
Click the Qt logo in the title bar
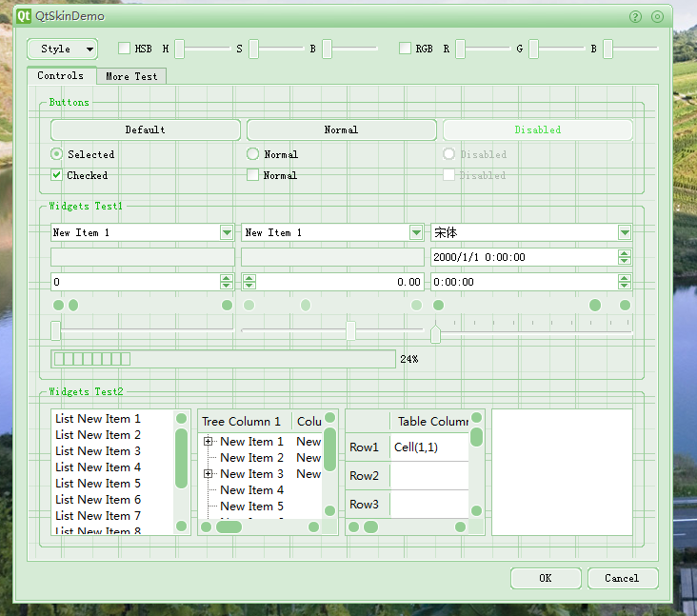[x=24, y=16]
